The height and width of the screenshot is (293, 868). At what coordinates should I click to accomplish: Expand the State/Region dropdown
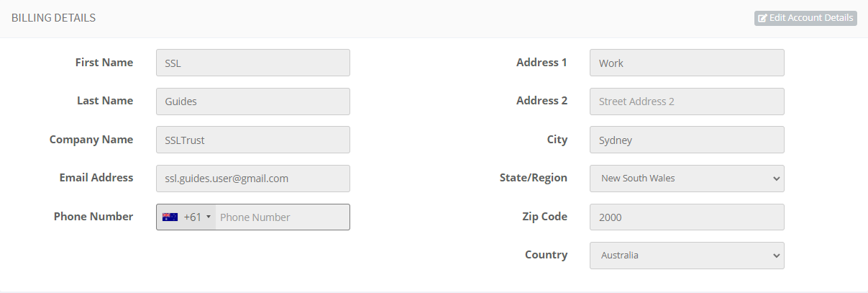point(687,179)
